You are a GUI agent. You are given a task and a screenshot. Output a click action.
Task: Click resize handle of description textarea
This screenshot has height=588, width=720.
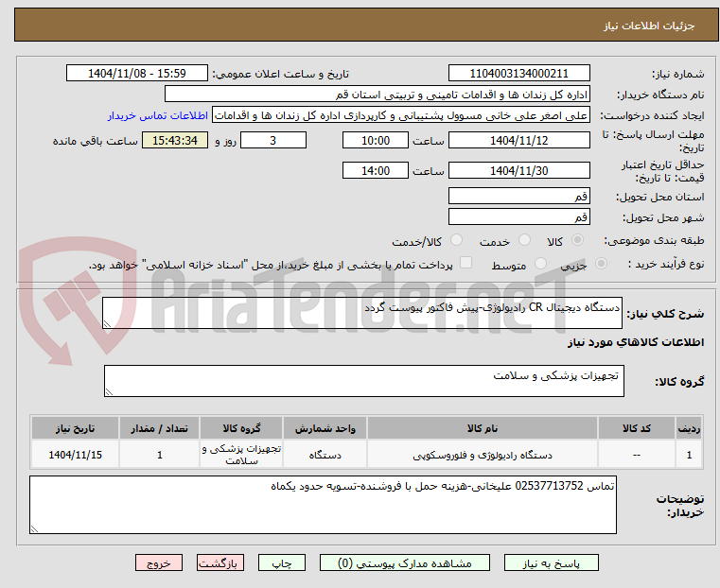point(107,324)
